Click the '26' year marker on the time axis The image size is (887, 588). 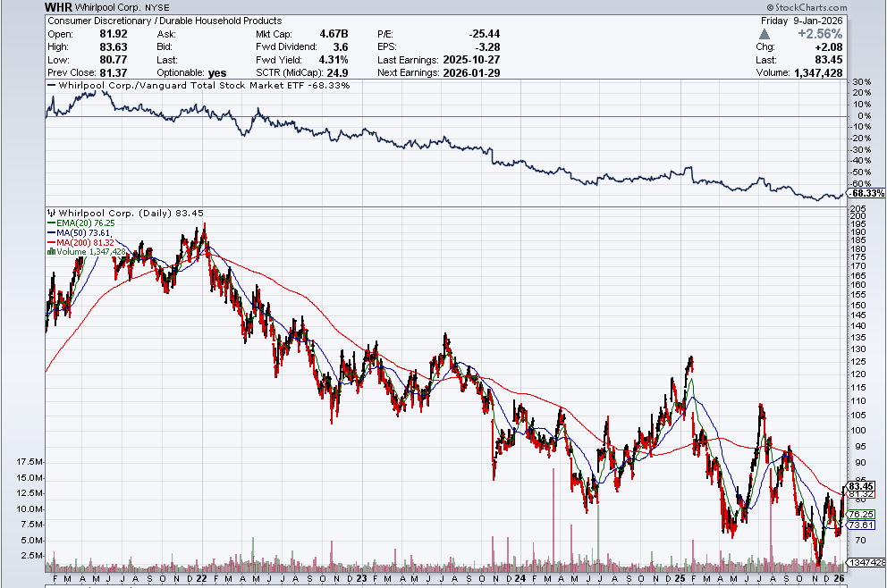click(840, 578)
